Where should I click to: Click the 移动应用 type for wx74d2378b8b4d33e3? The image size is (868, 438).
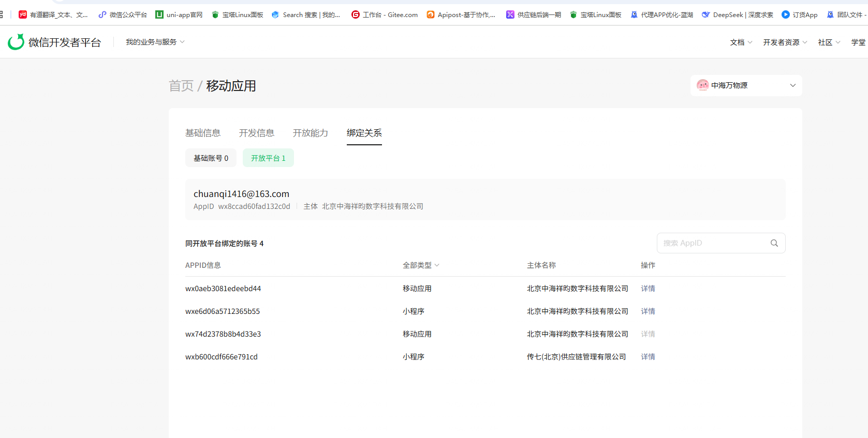point(417,334)
